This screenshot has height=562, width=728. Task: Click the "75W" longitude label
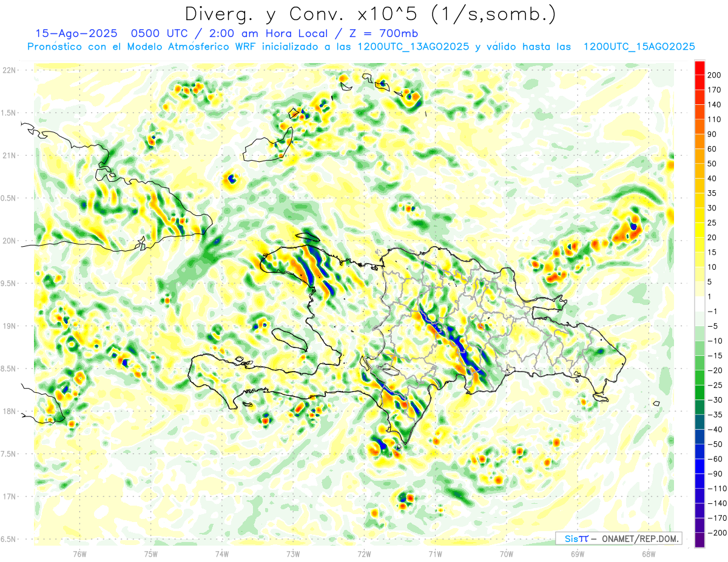pos(151,554)
